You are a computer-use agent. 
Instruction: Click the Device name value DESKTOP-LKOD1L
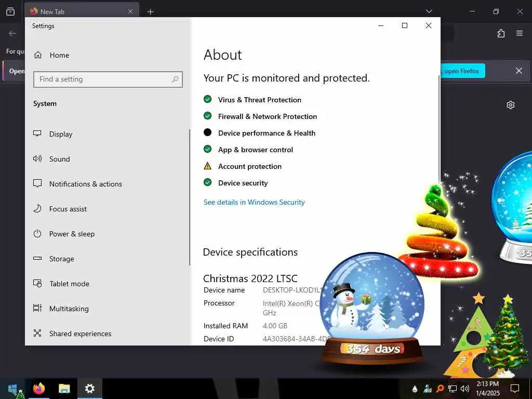coord(292,290)
